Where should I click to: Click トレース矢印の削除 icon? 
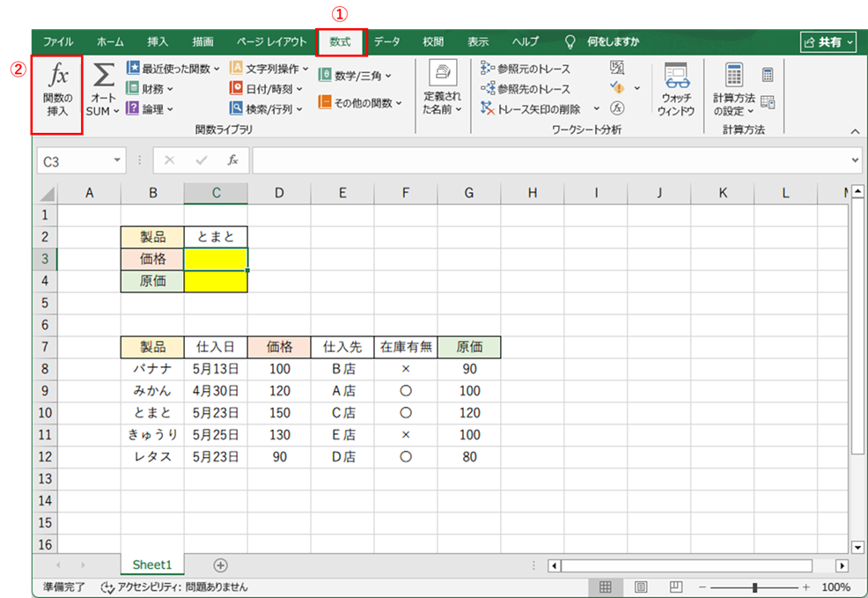[x=489, y=109]
